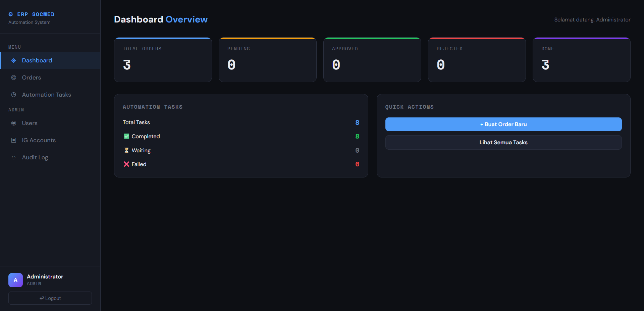Click the Pending stat card

268,60
